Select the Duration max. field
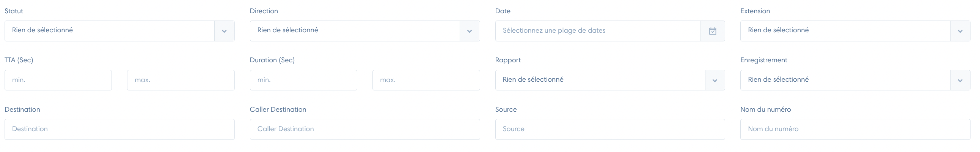 [x=426, y=80]
